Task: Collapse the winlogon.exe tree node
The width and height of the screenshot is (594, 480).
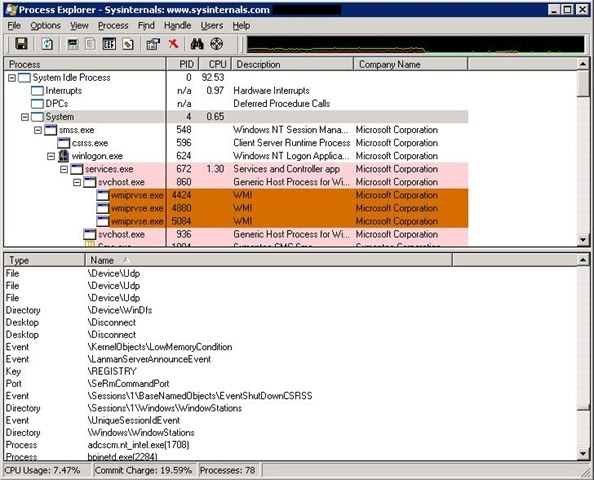Action: tap(51, 156)
